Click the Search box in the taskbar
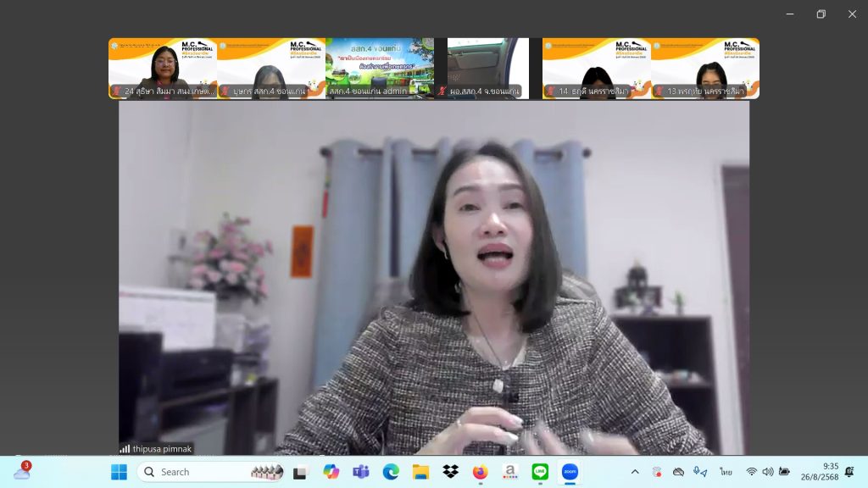Viewport: 868px width, 488px height. click(199, 472)
